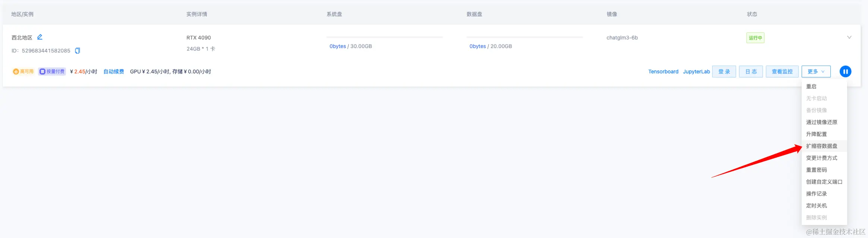Click the instance ID 529683441582085
This screenshot has width=868, height=238.
coord(46,51)
